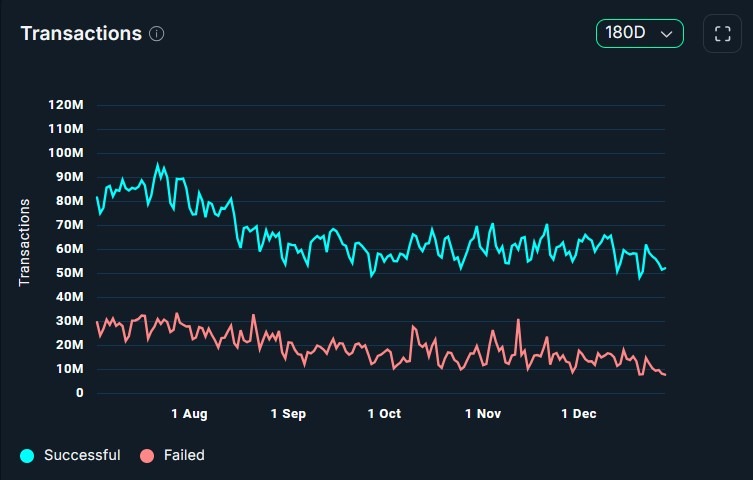Expand the chevron arrow in range selector
Screen dimensions: 753x480
coord(666,33)
